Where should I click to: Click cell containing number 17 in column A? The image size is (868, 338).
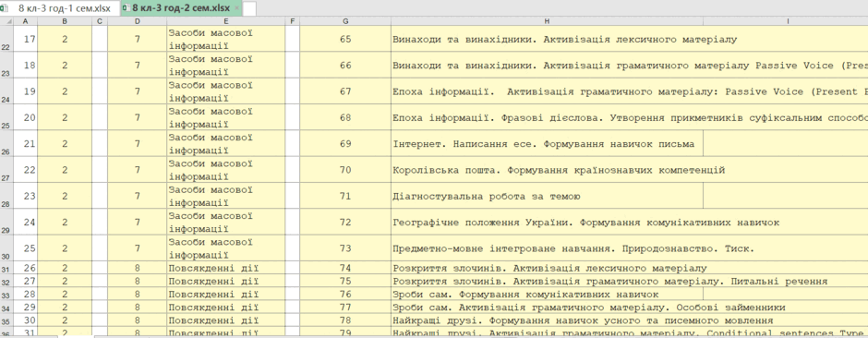coord(27,39)
